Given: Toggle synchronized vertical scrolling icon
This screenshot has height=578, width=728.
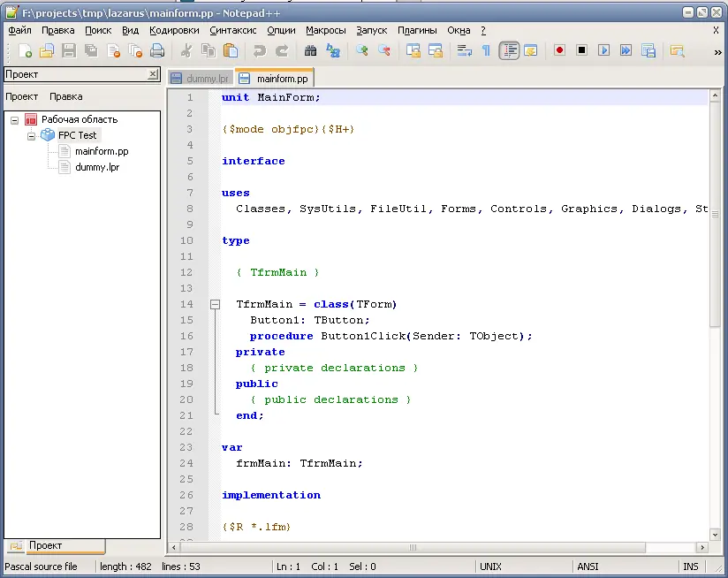Looking at the screenshot, I should pos(413,50).
